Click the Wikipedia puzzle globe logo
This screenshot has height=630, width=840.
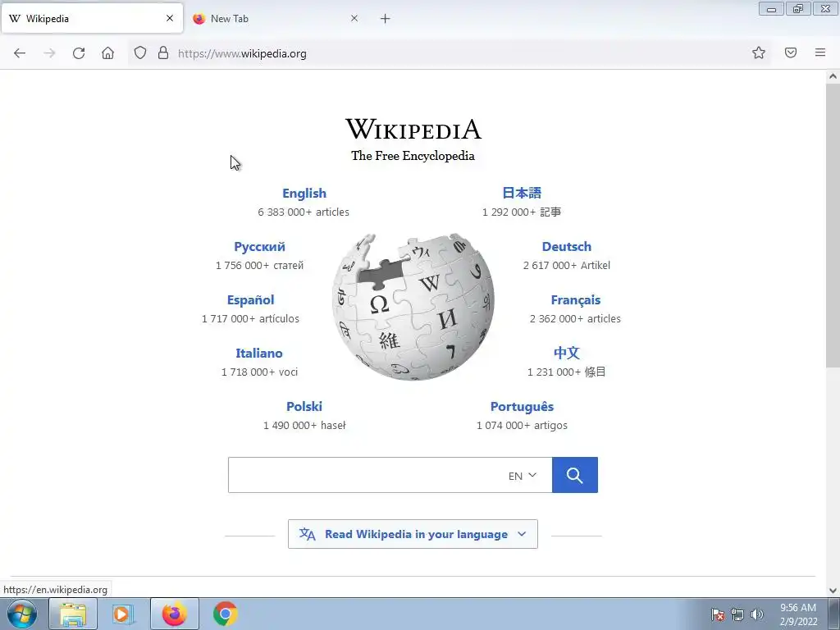point(413,307)
